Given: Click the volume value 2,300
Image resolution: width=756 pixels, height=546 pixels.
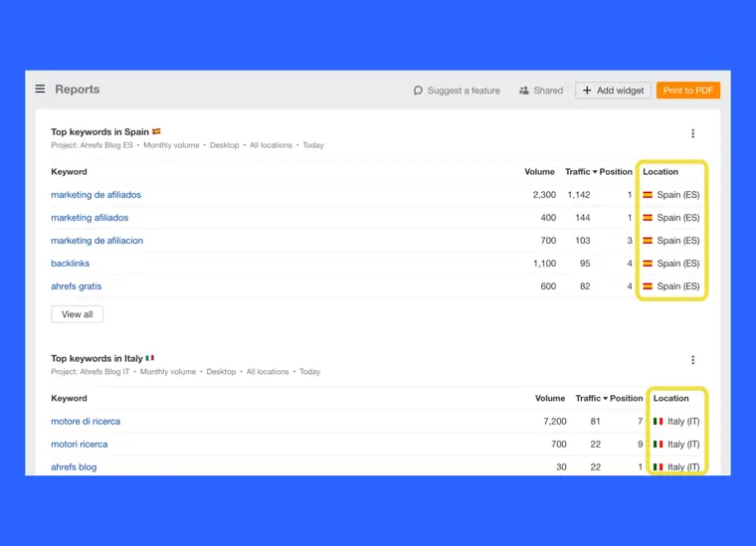Looking at the screenshot, I should coord(544,195).
